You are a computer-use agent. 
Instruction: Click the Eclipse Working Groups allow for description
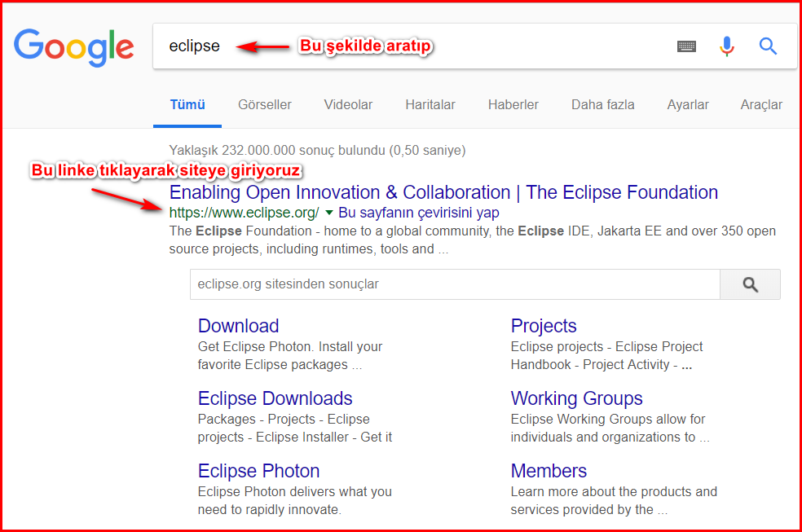(x=610, y=429)
